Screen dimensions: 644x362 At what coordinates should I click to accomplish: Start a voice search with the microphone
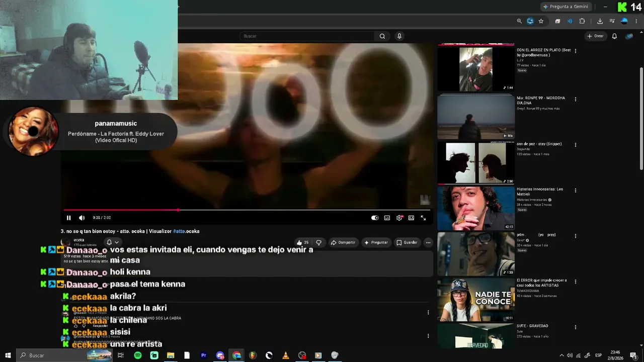pos(399,36)
